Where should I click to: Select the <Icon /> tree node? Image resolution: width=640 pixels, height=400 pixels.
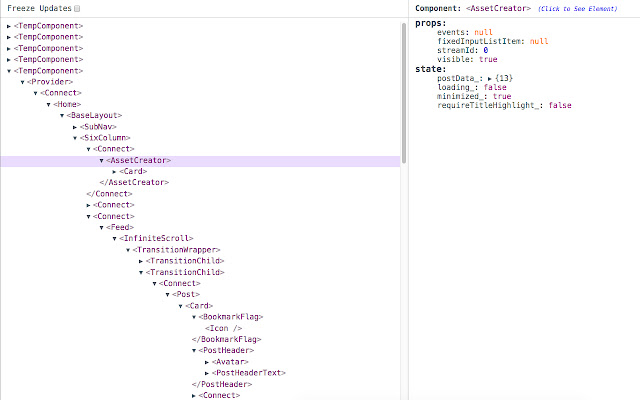coord(224,328)
